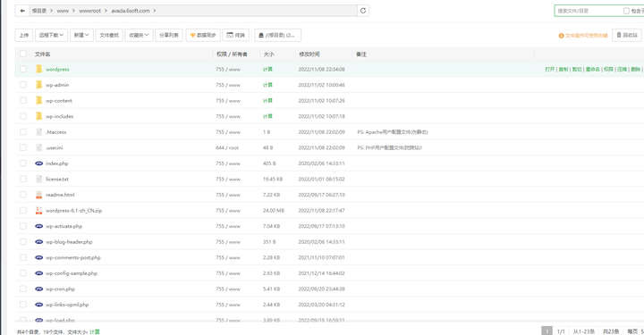Check the readme.html row checkbox
The height and width of the screenshot is (335, 644).
[x=23, y=195]
